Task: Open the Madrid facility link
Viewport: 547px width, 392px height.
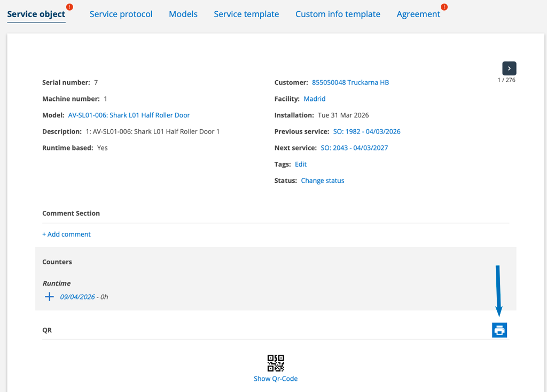Action: (x=315, y=99)
